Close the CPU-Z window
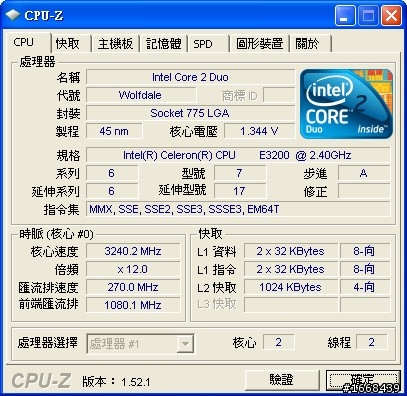The width and height of the screenshot is (407, 396). pos(391,16)
